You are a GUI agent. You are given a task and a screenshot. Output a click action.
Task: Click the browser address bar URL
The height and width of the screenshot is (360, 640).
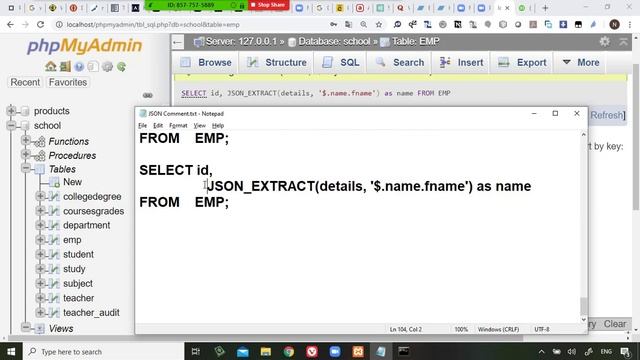(x=153, y=24)
